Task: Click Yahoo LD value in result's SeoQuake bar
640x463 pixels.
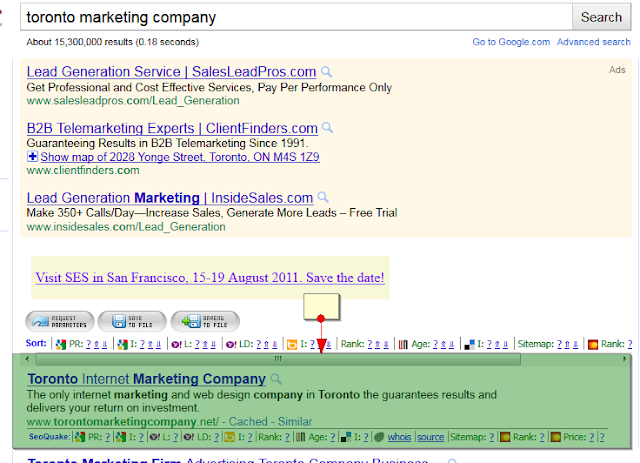Action: click(216, 437)
